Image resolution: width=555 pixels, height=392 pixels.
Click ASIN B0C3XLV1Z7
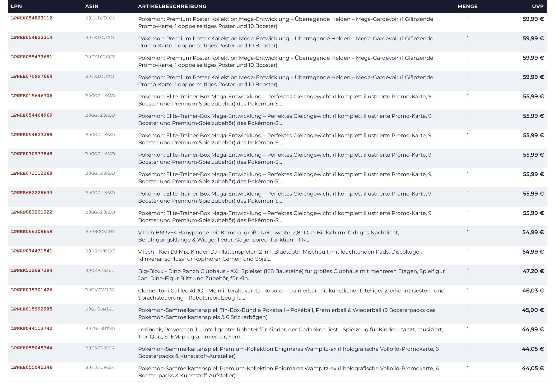point(100,290)
